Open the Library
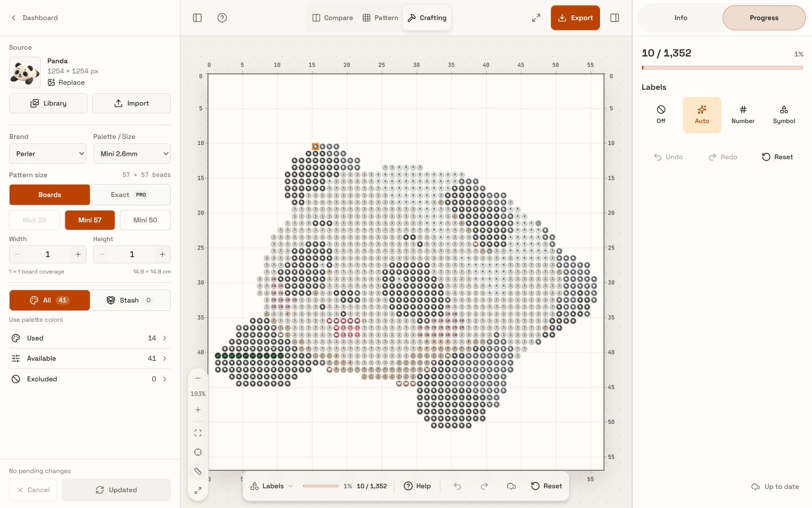The height and width of the screenshot is (508, 812). pos(48,103)
